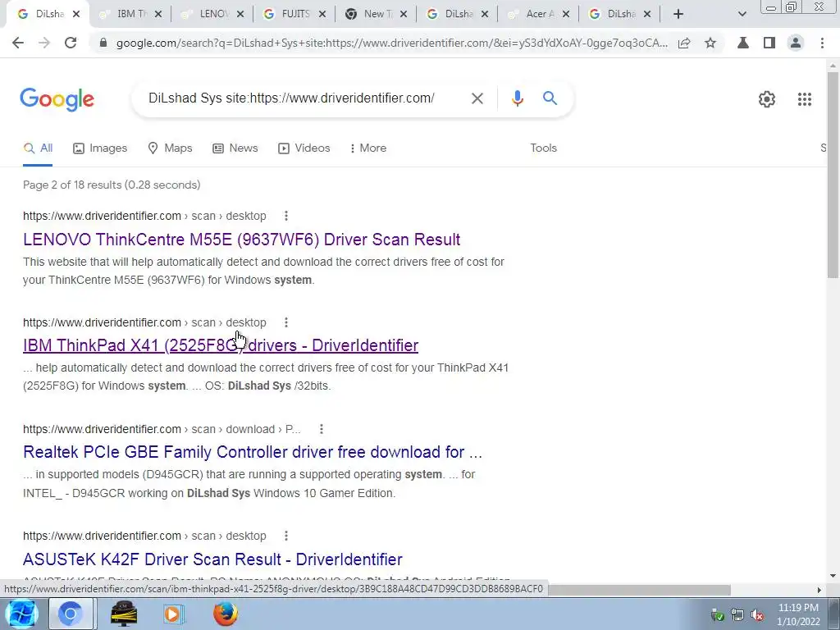The image size is (840, 630).
Task: Switch to the New T browser tab
Action: click(x=377, y=15)
